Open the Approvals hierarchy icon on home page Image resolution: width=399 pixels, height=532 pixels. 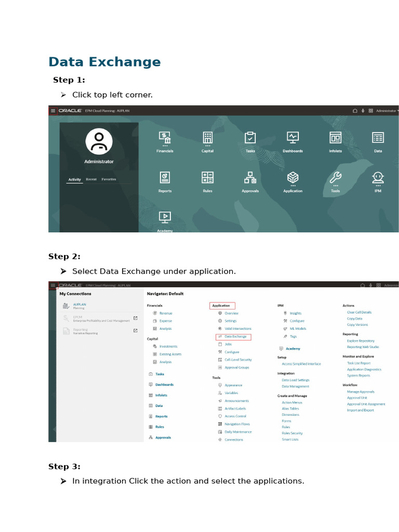(250, 178)
